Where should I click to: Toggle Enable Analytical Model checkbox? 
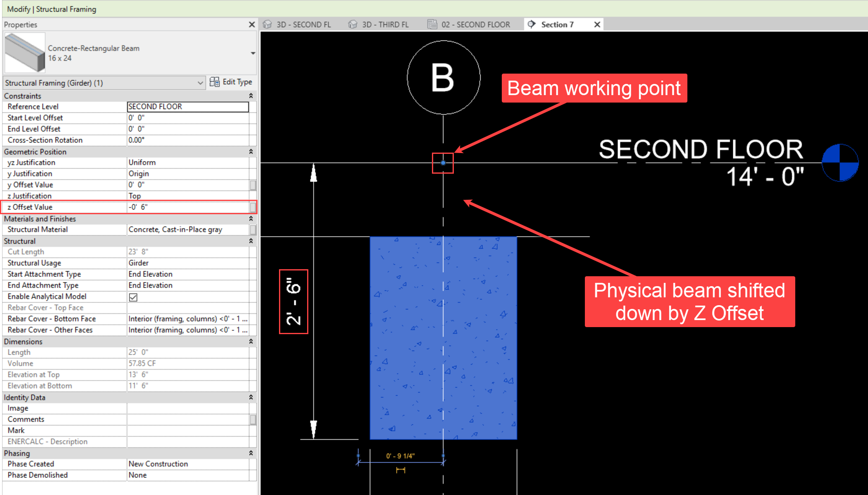click(x=133, y=297)
